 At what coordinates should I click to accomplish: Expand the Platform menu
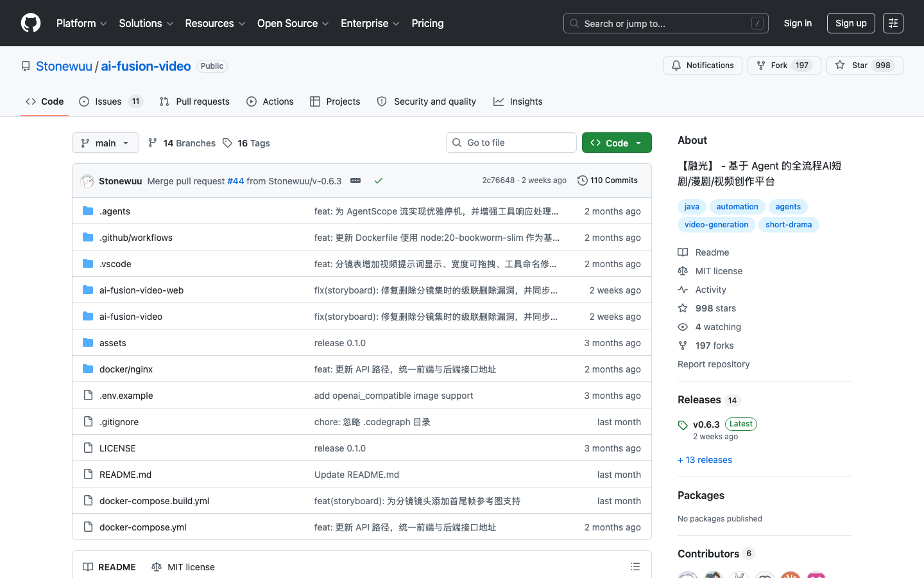click(81, 23)
